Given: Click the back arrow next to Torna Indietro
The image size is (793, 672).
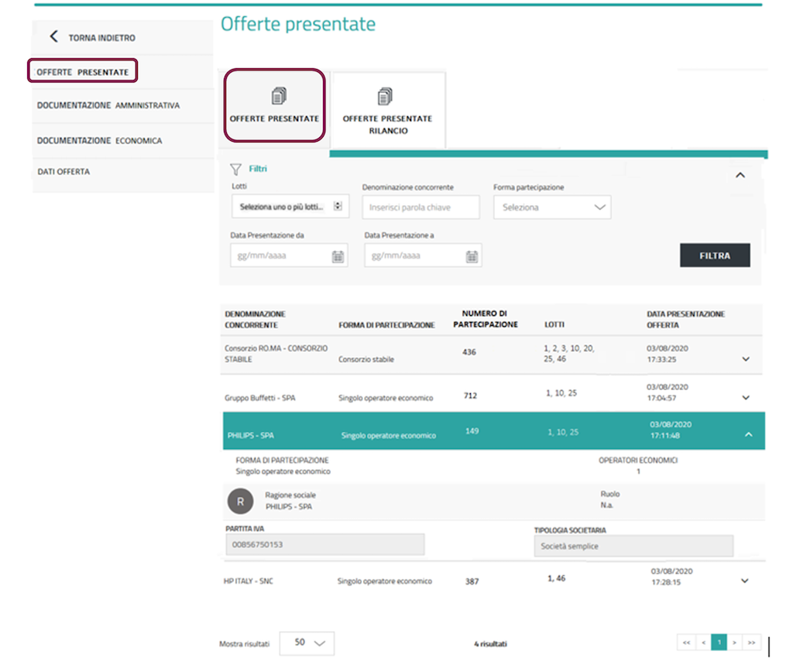Looking at the screenshot, I should 53,36.
